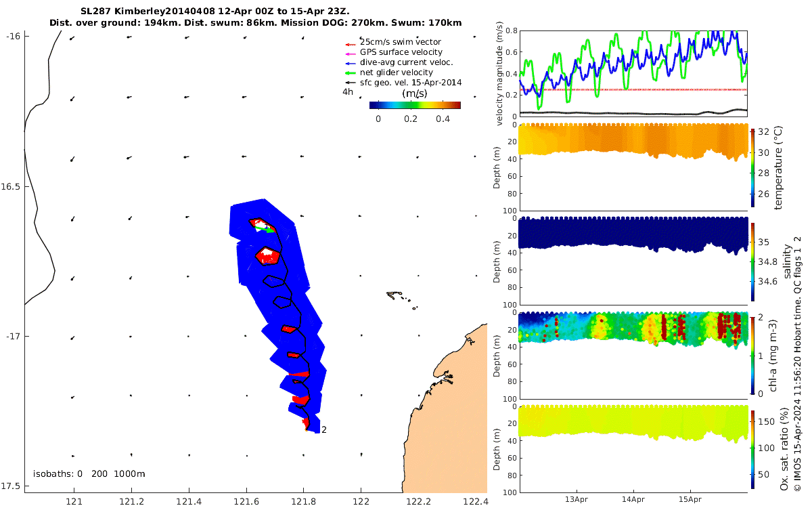Click the '32' temperature colorbar tick
Screen dimensions: 812x508
point(764,131)
